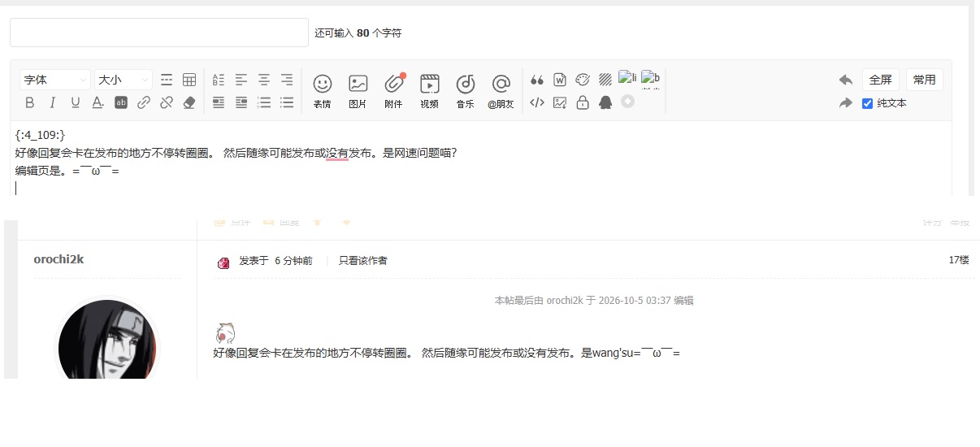The height and width of the screenshot is (447, 980).
Task: Click the diagonal-stripe hatched icon
Action: coord(605,80)
